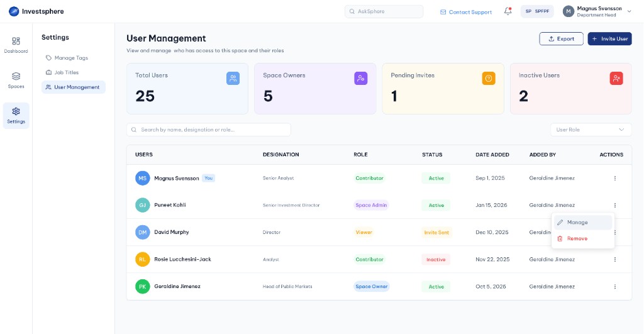Click the Senior Investment Director designation
The image size is (644, 334).
point(291,205)
